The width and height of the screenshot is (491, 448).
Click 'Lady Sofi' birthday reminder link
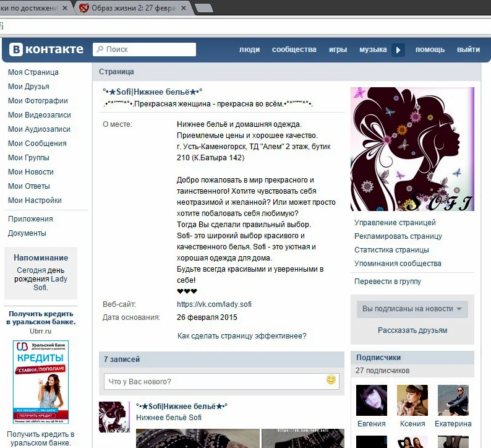click(x=51, y=283)
